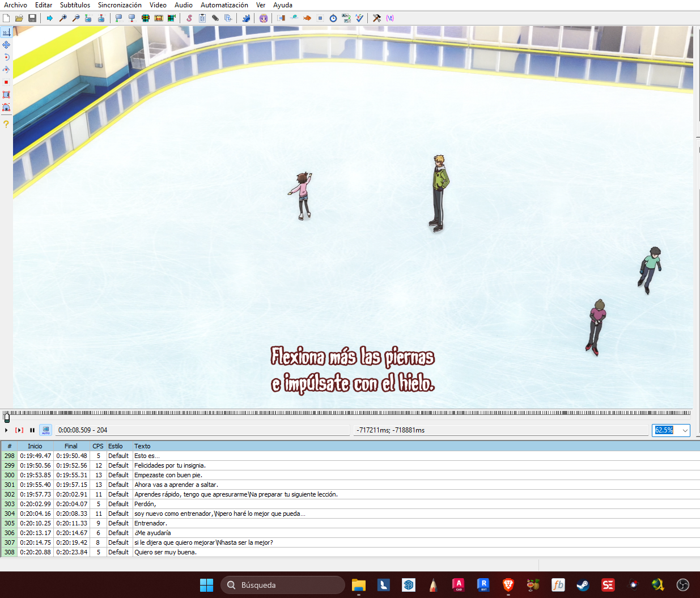Open the Subtítulos menu
Image resolution: width=700 pixels, height=598 pixels.
(x=75, y=5)
